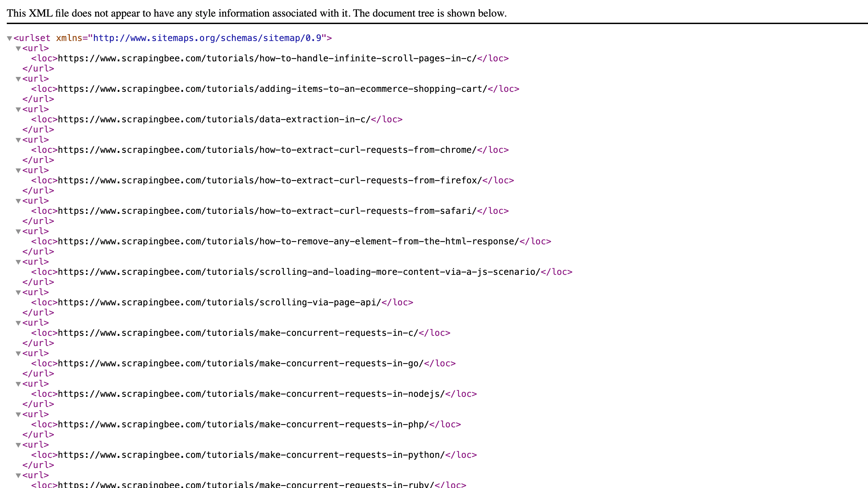The image size is (868, 488).
Task: Click the sitemaps.org xmlns schema URL
Action: [207, 38]
